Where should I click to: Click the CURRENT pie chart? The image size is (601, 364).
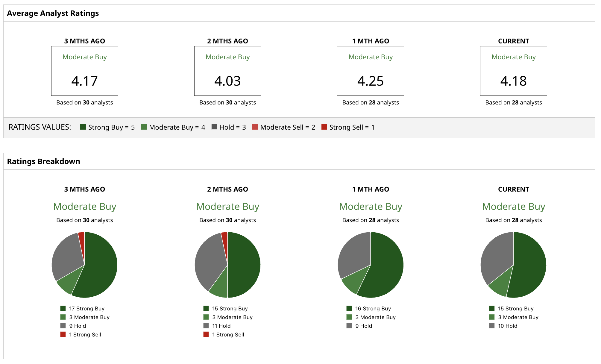click(513, 265)
